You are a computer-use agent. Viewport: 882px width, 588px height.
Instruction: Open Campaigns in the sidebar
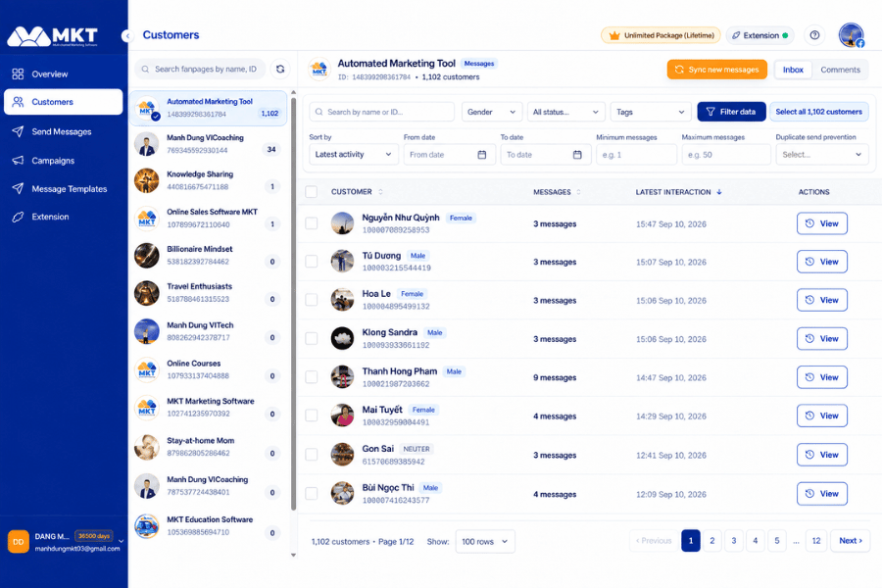63,161
